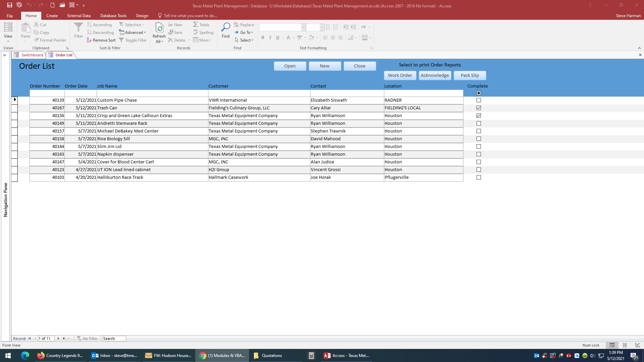Viewport: 644px width, 362px height.
Task: Click Refresh All icon
Action: coord(159,33)
